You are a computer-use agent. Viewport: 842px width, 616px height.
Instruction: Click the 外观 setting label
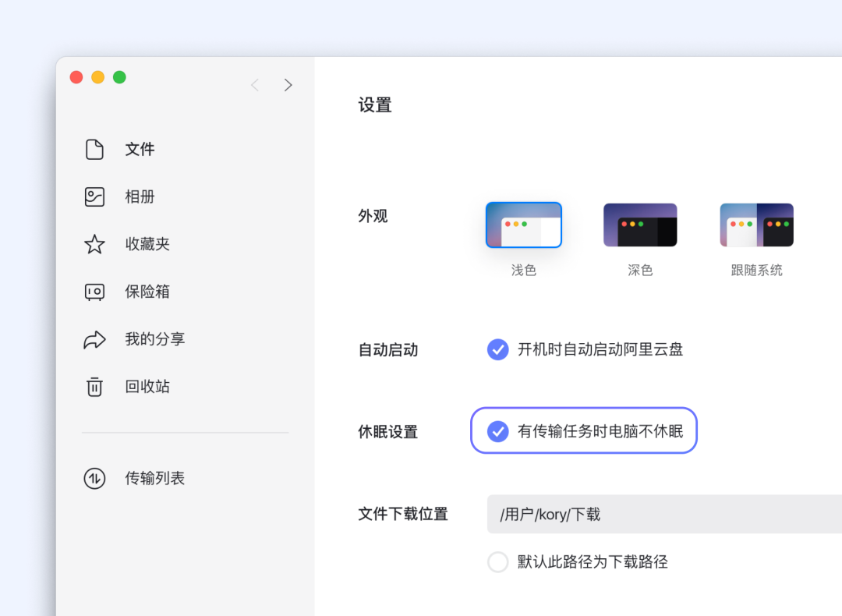pyautogui.click(x=373, y=217)
